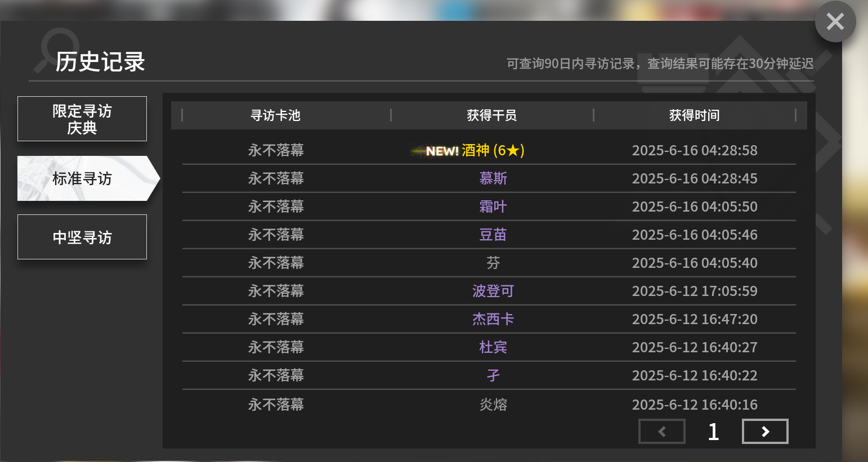Click operator 炎熔 entry

(493, 405)
